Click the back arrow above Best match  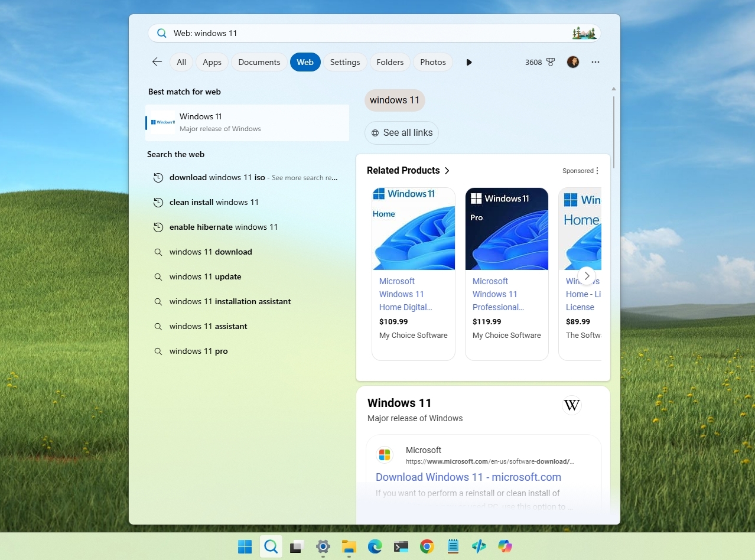[156, 61]
